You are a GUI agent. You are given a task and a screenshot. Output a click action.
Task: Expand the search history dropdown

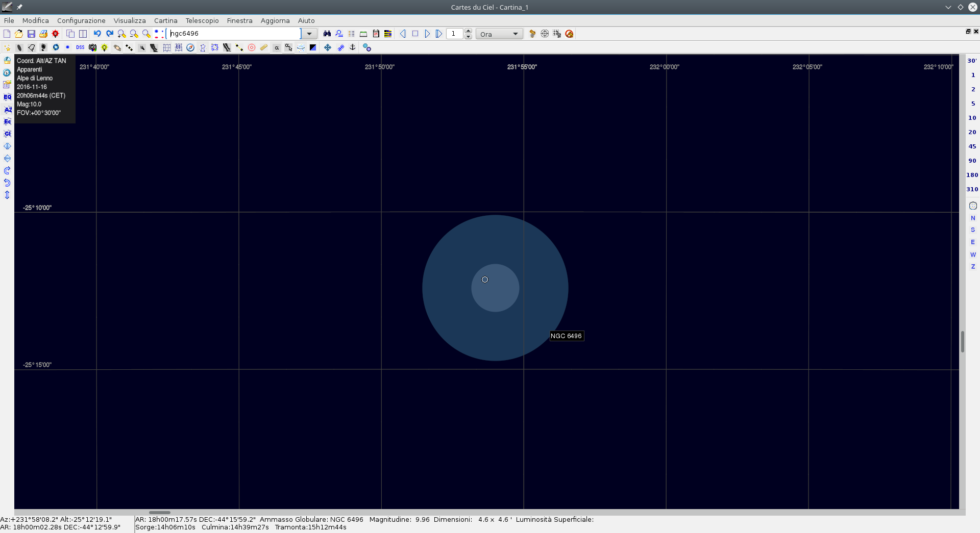[309, 34]
